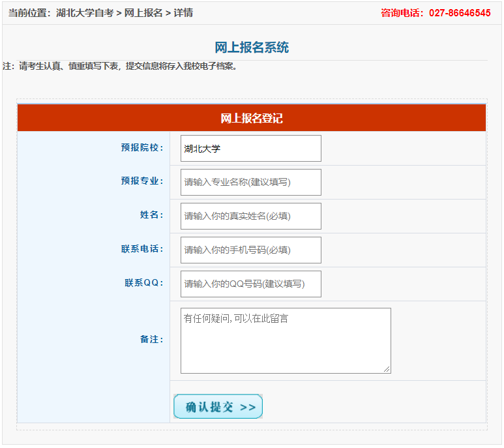The width and height of the screenshot is (504, 448).
Task: Grab the 备注 textarea resize handle
Action: [x=387, y=370]
